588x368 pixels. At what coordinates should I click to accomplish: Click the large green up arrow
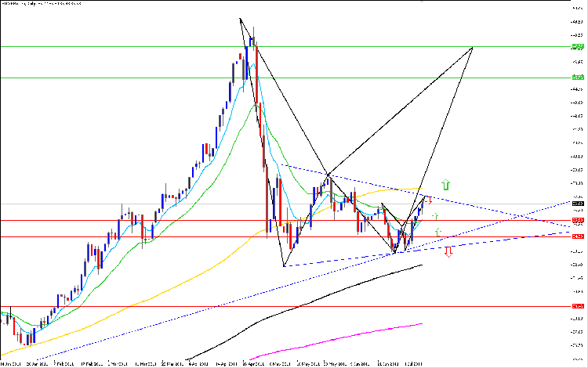445,184
